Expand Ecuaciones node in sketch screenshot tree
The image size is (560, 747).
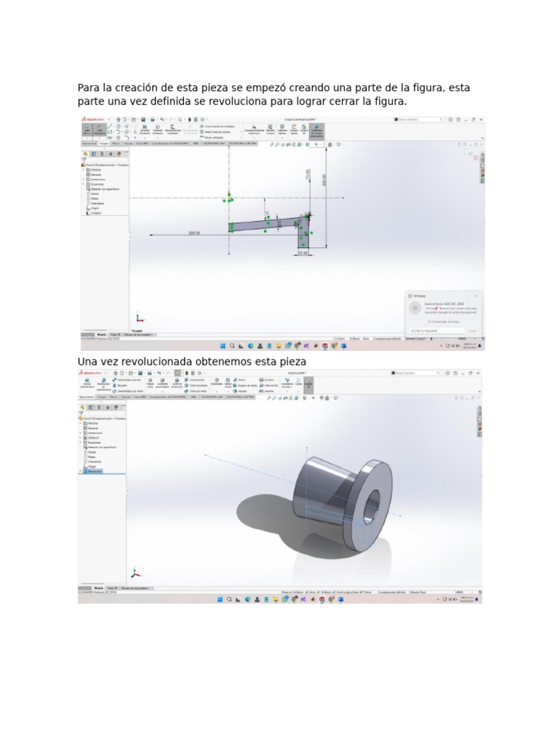click(83, 184)
